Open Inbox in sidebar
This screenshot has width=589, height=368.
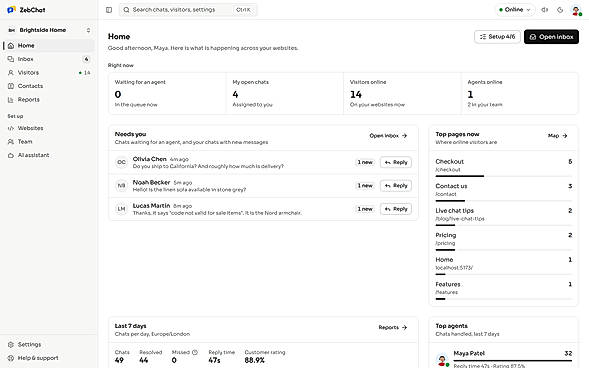pyautogui.click(x=49, y=59)
